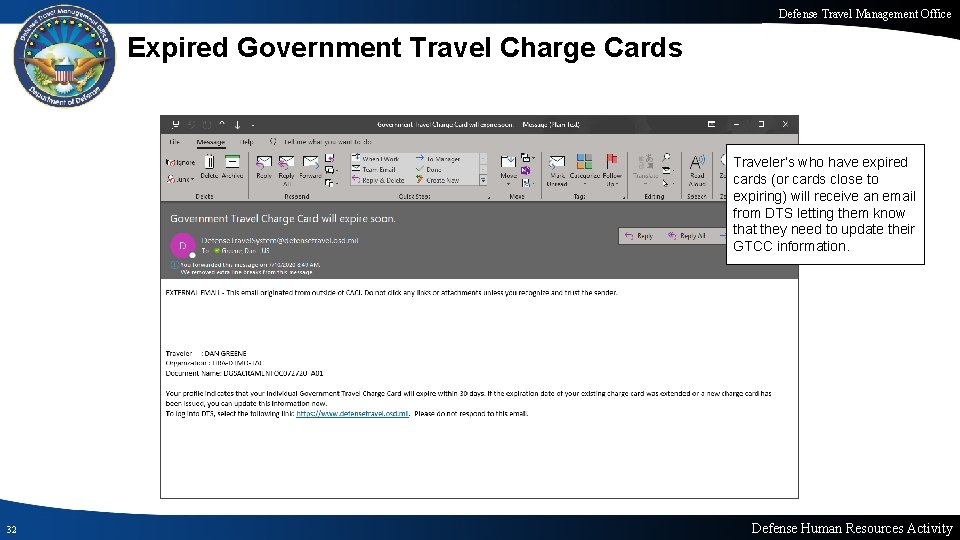960x540 pixels.
Task: Click the Meeting reply icon beside Forward
Action: (x=329, y=158)
